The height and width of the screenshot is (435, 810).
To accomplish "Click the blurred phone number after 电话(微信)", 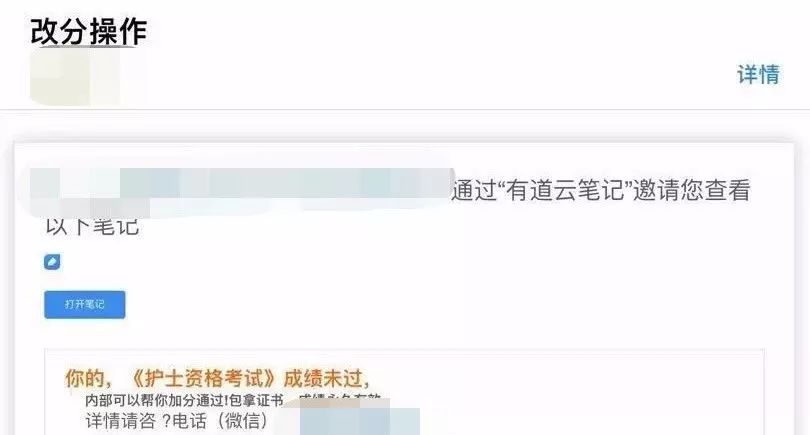I will (x=359, y=420).
